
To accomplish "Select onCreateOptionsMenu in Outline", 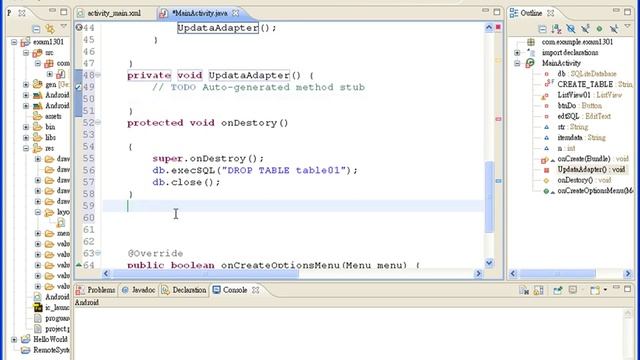I will pyautogui.click(x=588, y=191).
